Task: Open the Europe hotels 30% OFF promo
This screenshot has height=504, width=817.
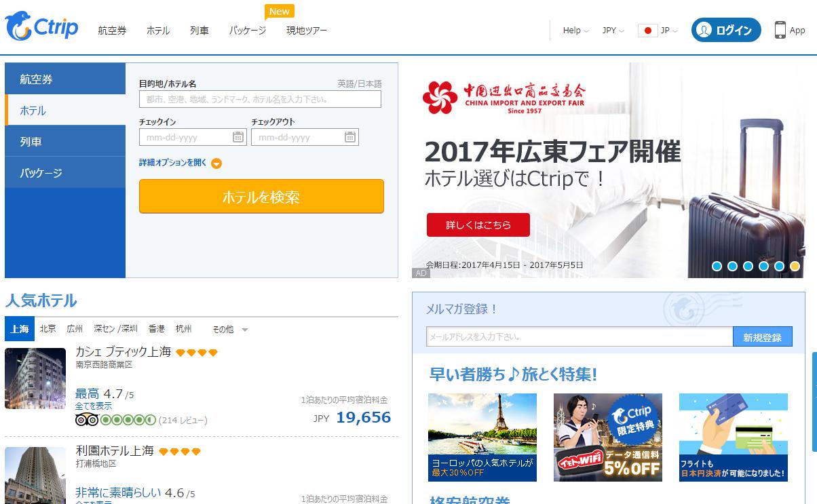Action: tap(482, 437)
